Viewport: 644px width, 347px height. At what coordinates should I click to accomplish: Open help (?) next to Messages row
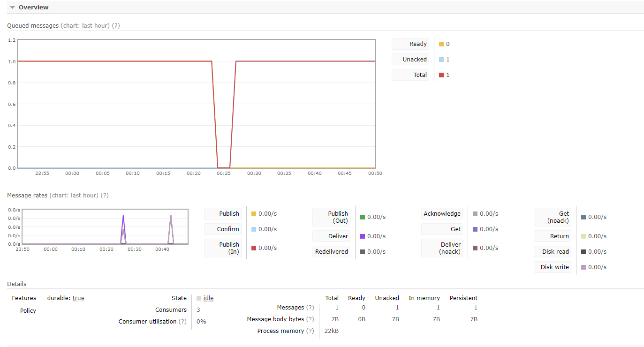click(310, 308)
